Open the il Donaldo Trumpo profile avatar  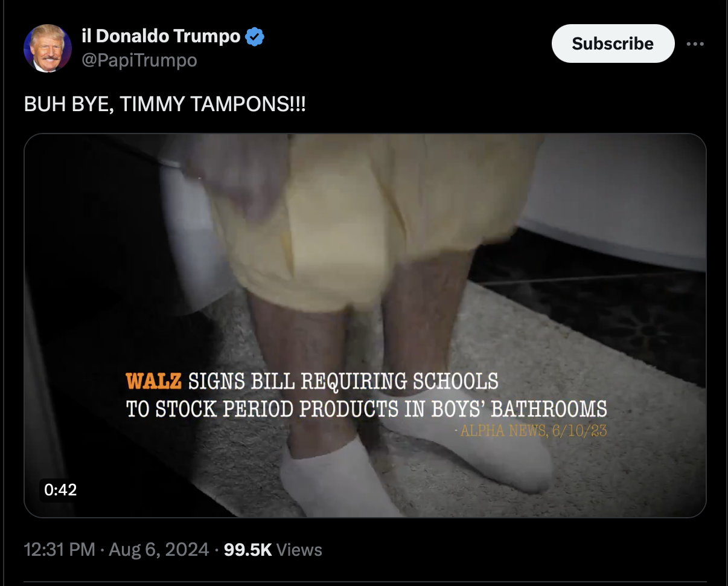coord(48,48)
